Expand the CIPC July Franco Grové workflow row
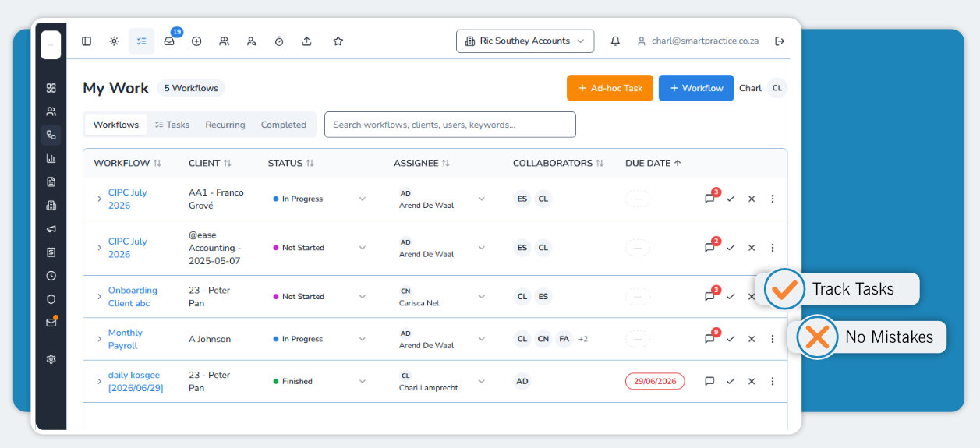 point(99,199)
